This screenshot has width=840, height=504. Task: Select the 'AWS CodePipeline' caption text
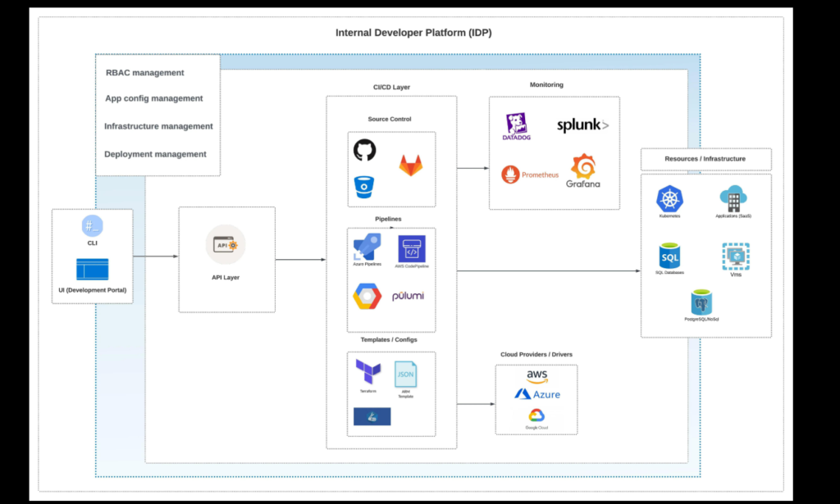(412, 266)
